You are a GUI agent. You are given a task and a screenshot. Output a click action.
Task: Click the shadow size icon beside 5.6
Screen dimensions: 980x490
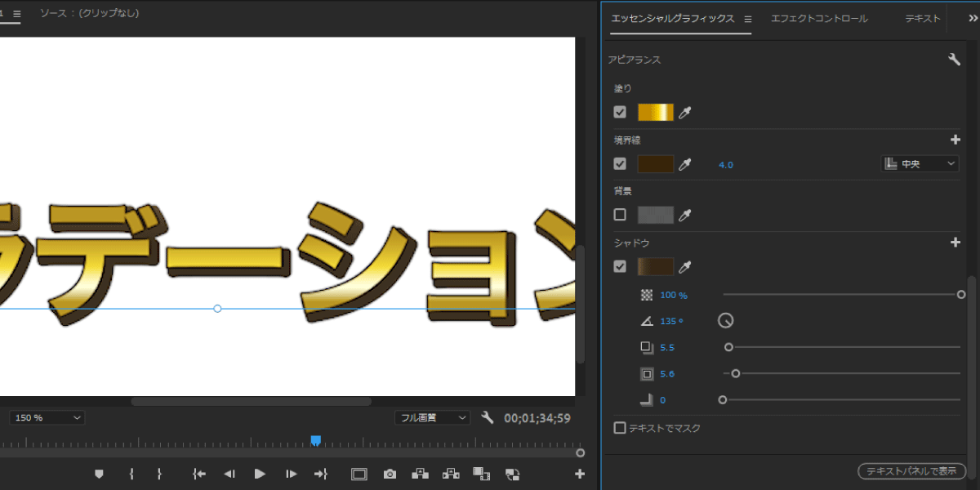coord(647,373)
